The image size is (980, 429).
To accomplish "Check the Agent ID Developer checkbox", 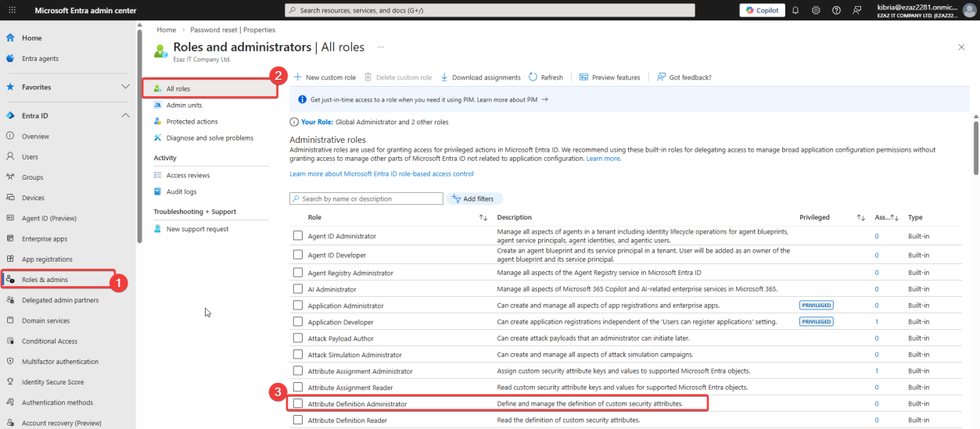I will coord(297,255).
